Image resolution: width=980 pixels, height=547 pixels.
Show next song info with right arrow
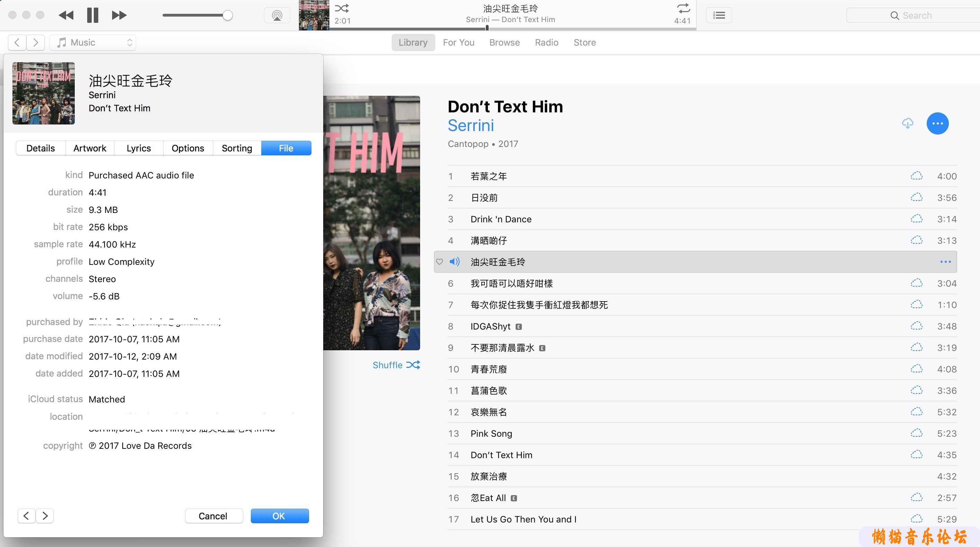coord(45,516)
